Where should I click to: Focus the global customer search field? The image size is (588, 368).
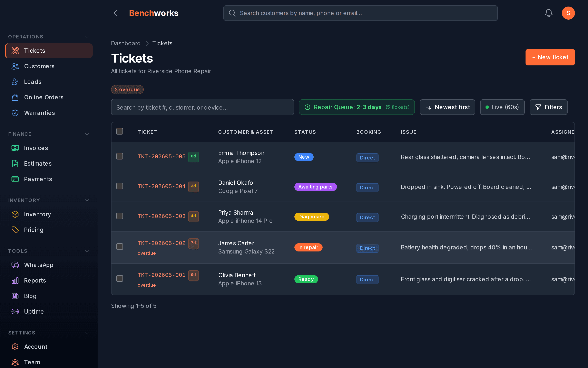pos(360,13)
